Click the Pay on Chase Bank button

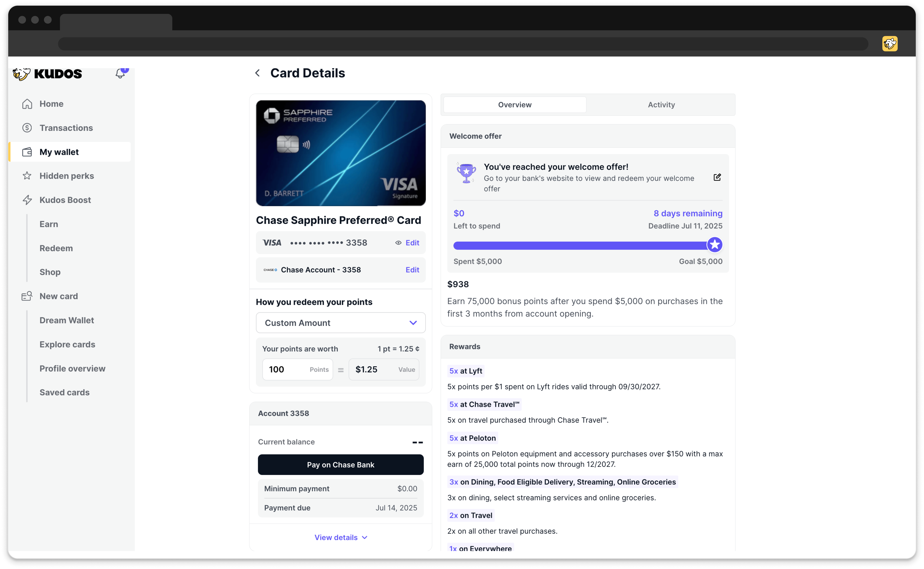pyautogui.click(x=341, y=465)
